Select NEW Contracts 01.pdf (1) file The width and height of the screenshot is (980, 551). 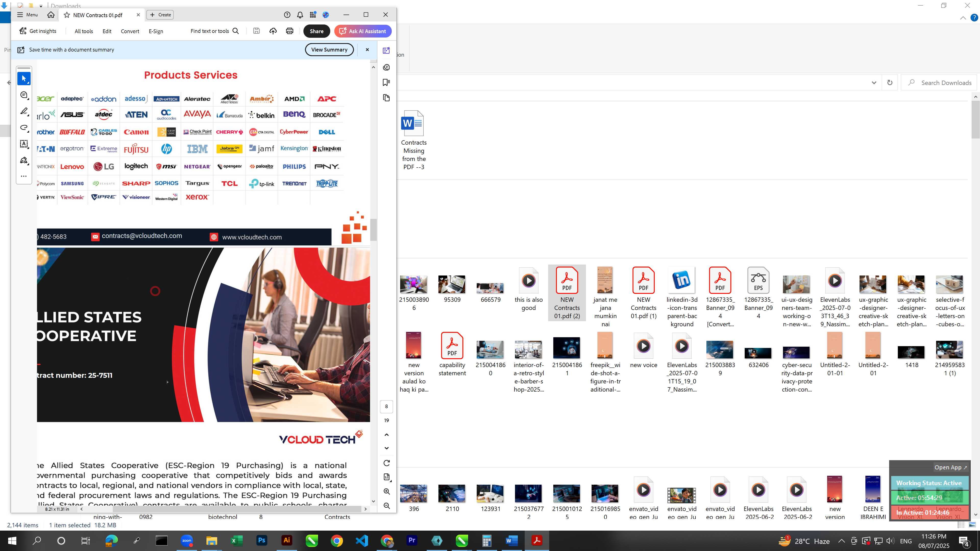pyautogui.click(x=643, y=293)
